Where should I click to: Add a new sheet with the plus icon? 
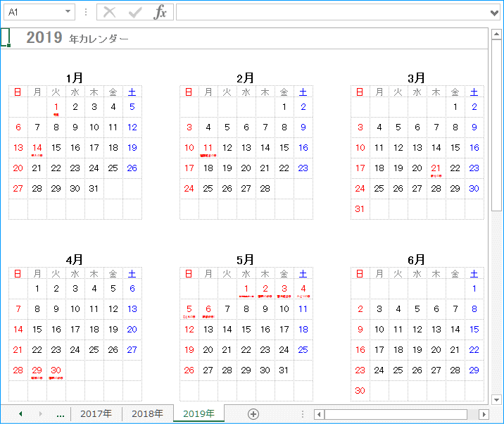[253, 414]
